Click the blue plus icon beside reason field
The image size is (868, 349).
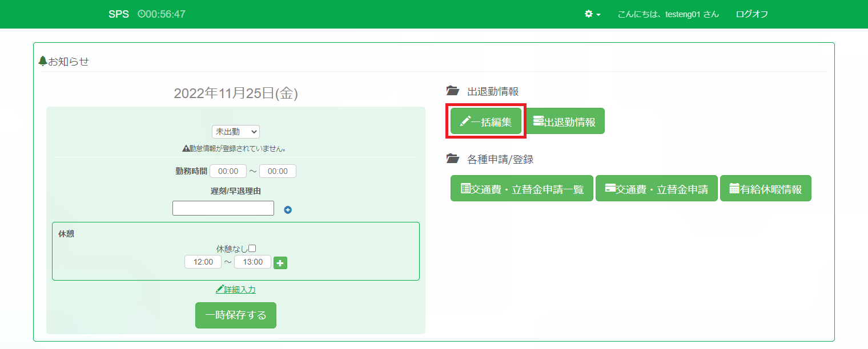[288, 210]
